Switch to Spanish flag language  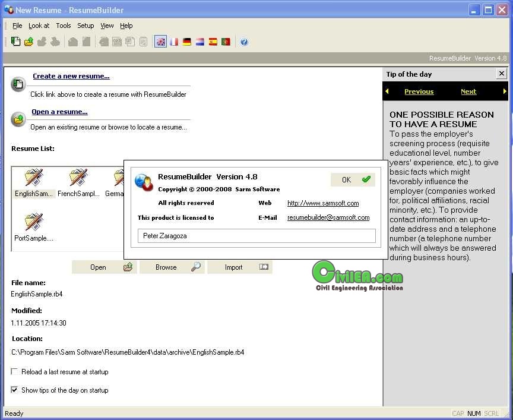(x=213, y=42)
